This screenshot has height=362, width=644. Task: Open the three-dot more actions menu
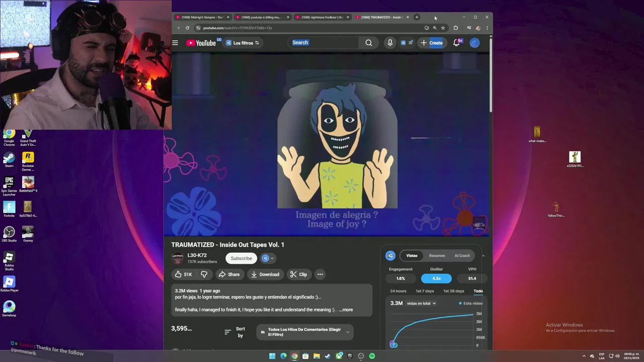[x=320, y=275]
